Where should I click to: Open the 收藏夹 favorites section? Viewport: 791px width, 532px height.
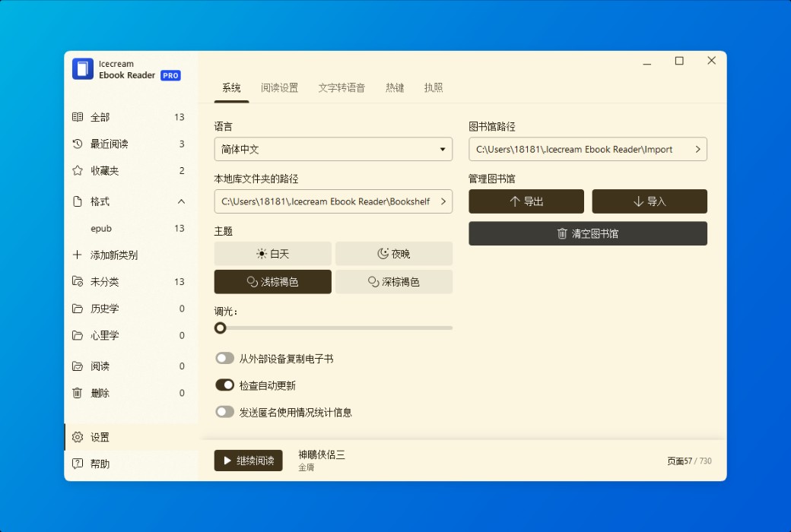pos(77,170)
